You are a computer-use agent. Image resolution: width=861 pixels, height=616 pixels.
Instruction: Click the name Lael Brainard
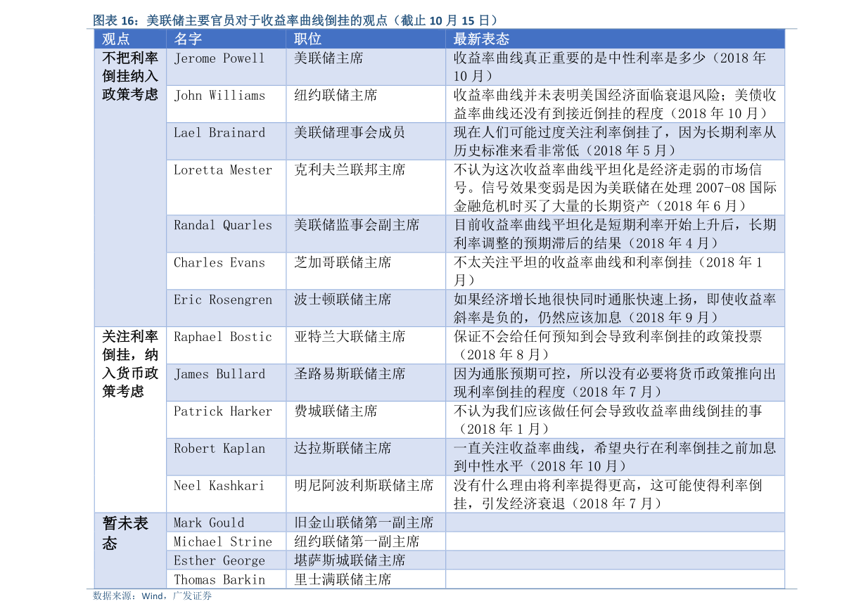click(x=219, y=133)
